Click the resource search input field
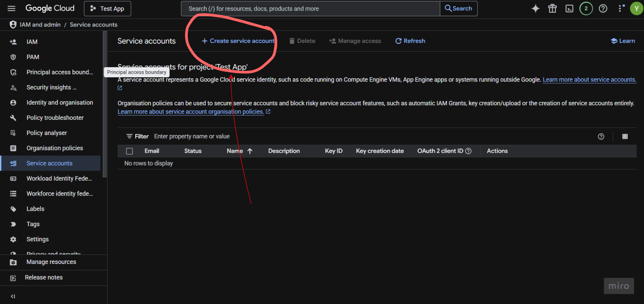 coord(310,9)
